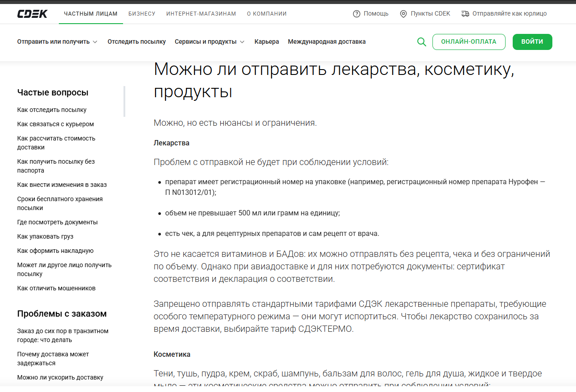Screen dimensions: 576x392
Task: Open 'Сроки бесплатного хранения посылки' link
Action: tap(60, 203)
